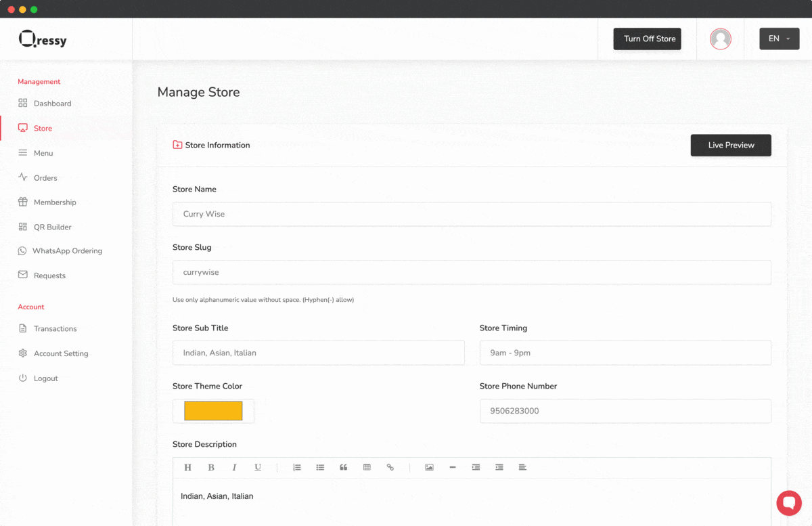Apply blockquote using the quote icon

[344, 467]
